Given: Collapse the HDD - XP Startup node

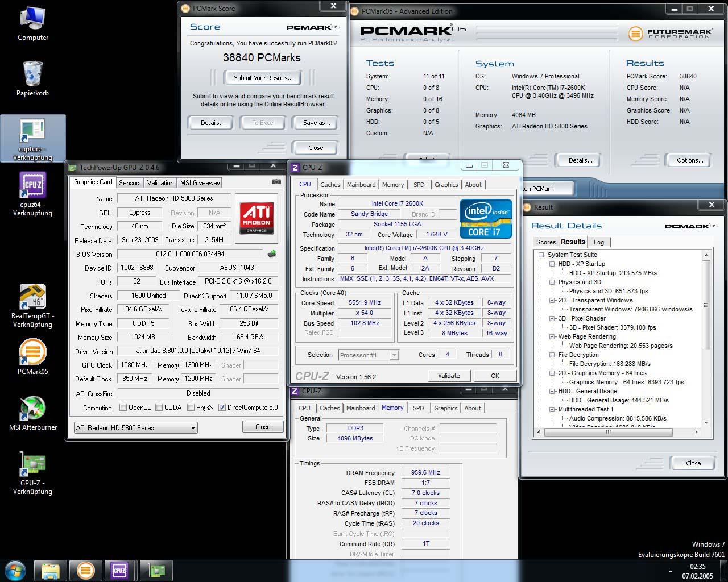Looking at the screenshot, I should pyautogui.click(x=552, y=264).
